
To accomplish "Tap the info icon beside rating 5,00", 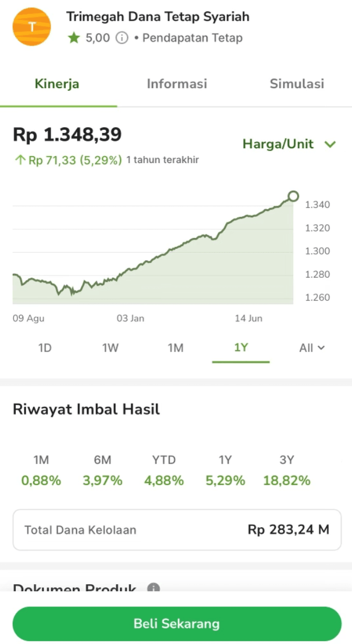I will pyautogui.click(x=122, y=38).
